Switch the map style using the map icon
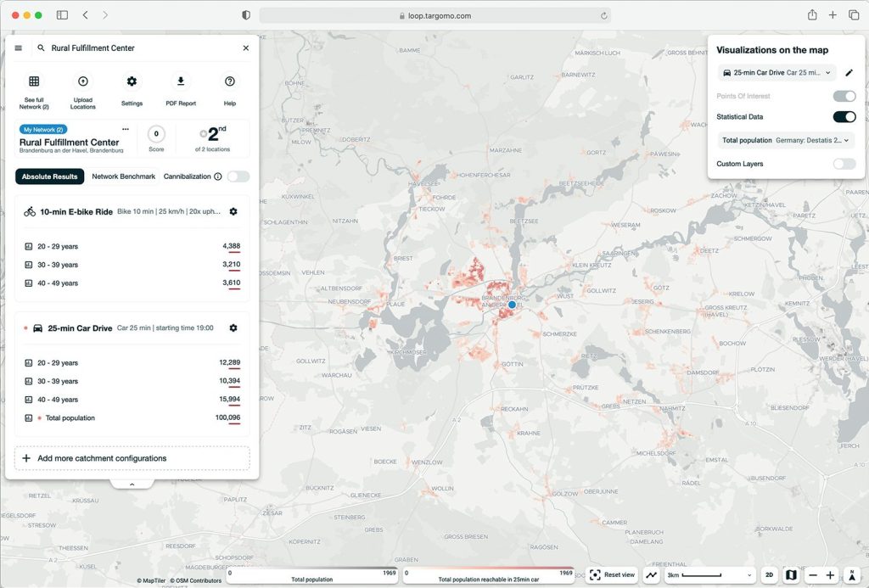The image size is (869, 588). coord(792,575)
